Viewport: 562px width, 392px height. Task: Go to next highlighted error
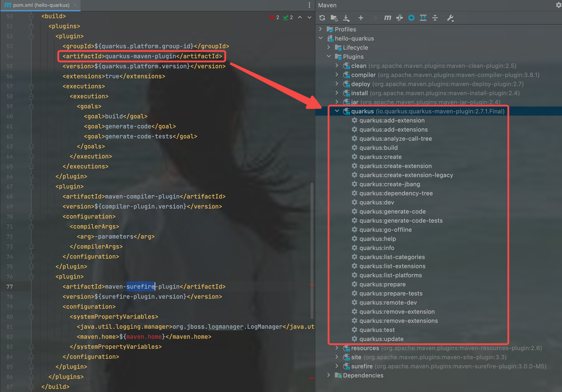pyautogui.click(x=309, y=17)
